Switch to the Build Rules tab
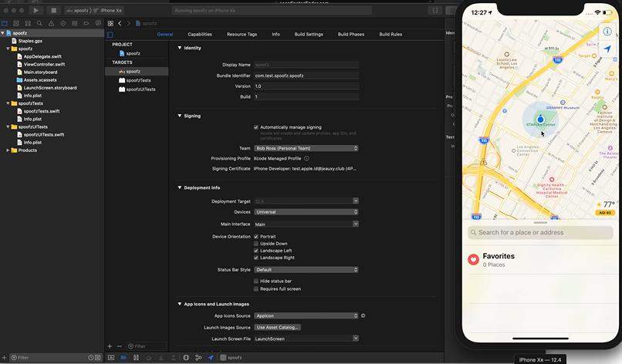This screenshot has width=622, height=364. click(x=390, y=35)
